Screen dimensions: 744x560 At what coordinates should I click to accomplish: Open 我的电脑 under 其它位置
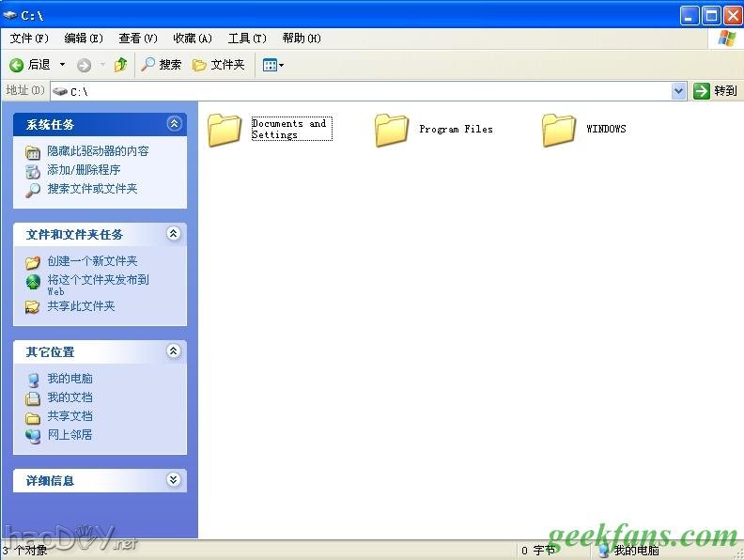70,379
